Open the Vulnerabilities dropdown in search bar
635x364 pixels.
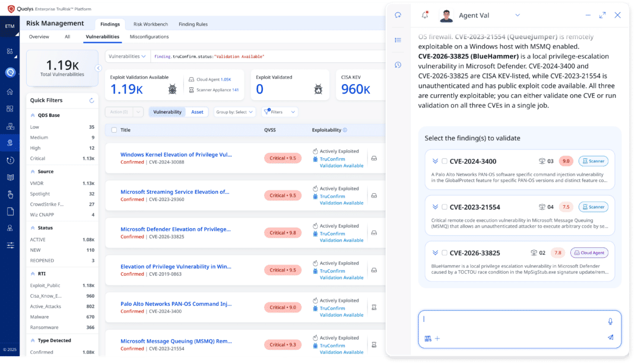point(128,56)
